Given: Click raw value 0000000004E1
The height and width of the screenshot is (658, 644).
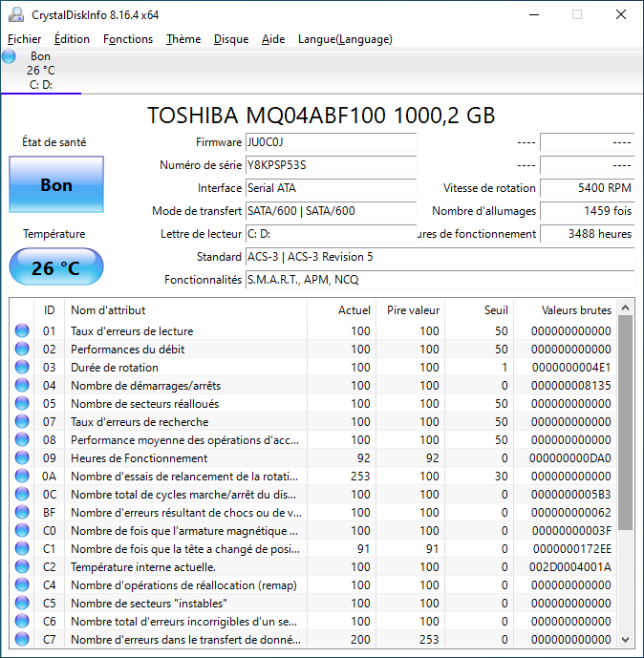Looking at the screenshot, I should 571,367.
